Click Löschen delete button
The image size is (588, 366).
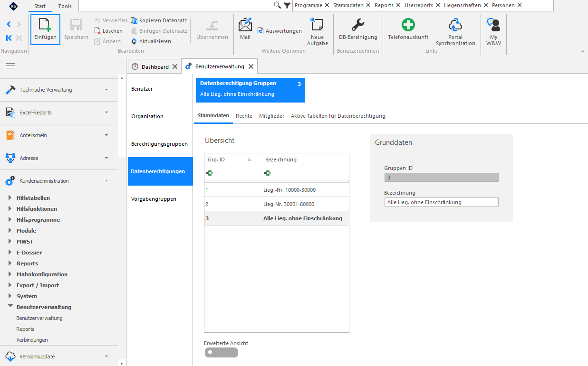coord(108,31)
